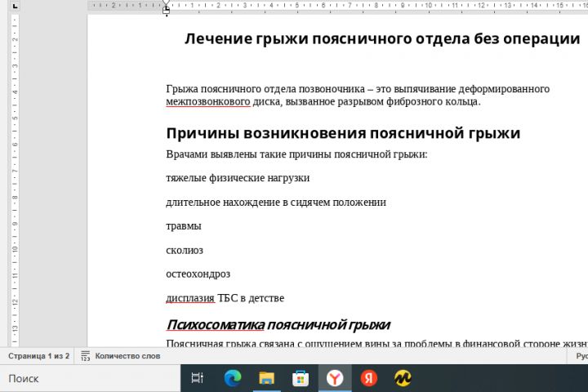Click the indent marker on the horizontal ruler
The height and width of the screenshot is (392, 588).
click(x=166, y=9)
